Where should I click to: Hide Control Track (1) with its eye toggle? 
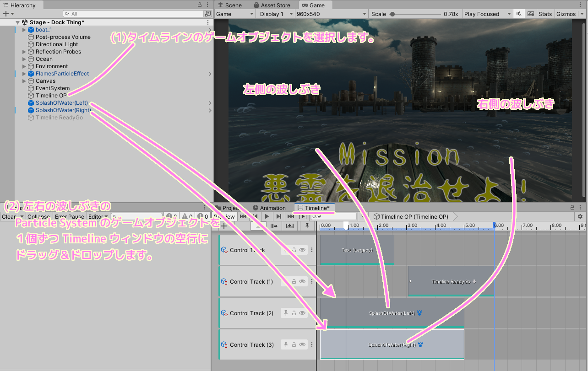click(x=302, y=281)
